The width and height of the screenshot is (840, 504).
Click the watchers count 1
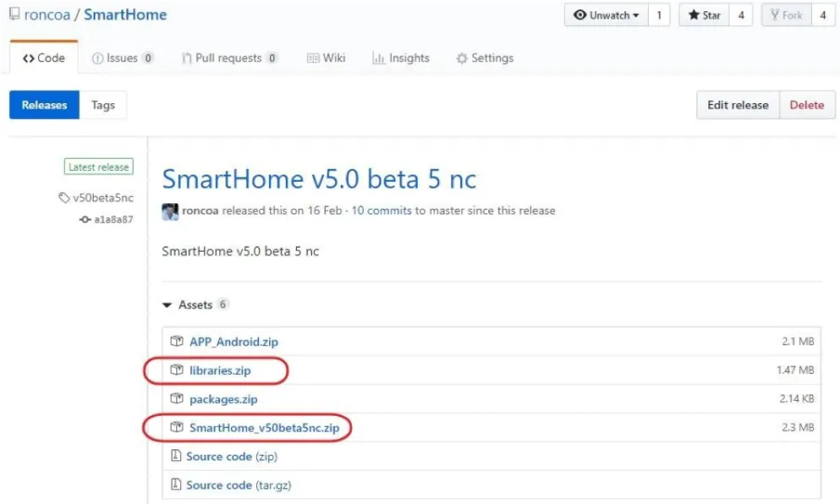click(659, 15)
